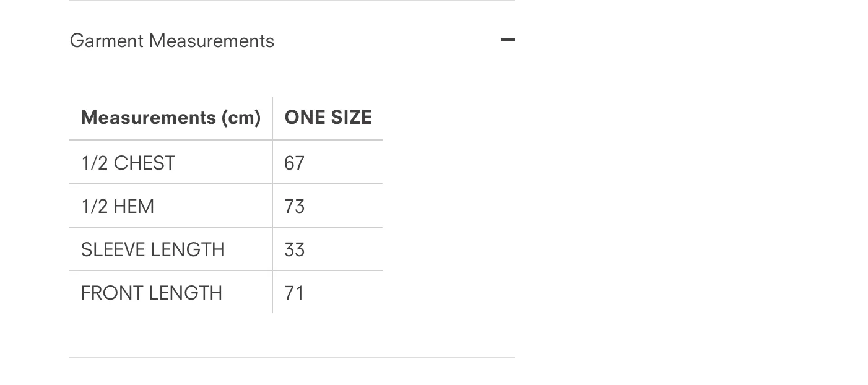
Task: Click the (cm) unit in the header
Action: click(241, 118)
